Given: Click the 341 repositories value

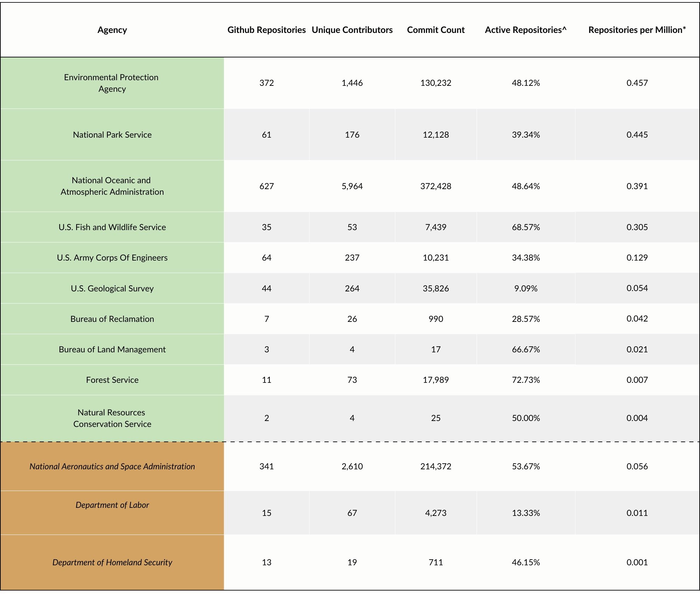Looking at the screenshot, I should click(267, 466).
